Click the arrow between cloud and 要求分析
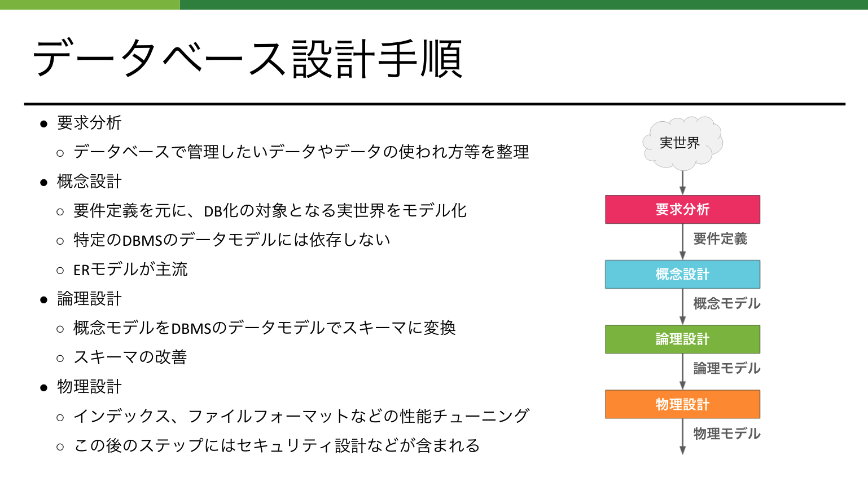Viewport: 868px width, 486px height. point(682,183)
